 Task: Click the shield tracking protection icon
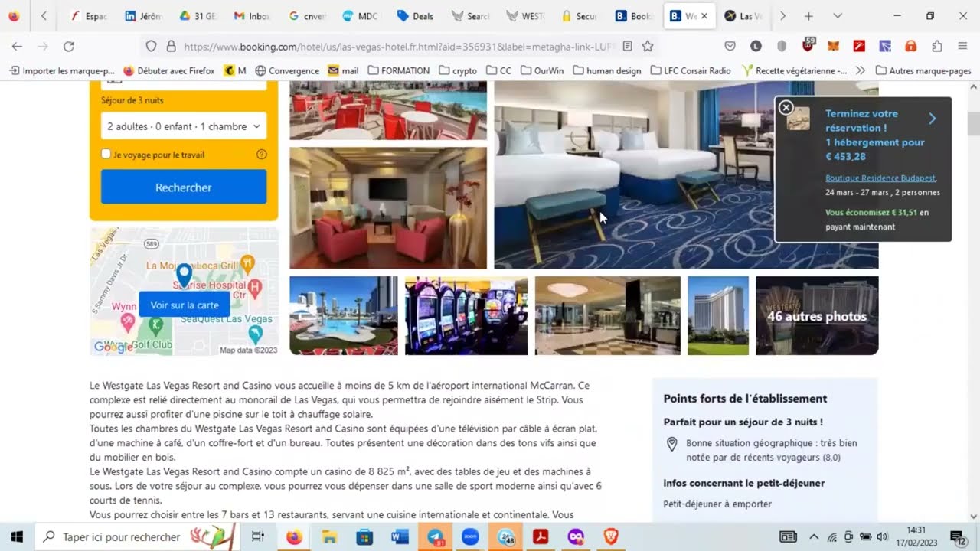coord(151,46)
